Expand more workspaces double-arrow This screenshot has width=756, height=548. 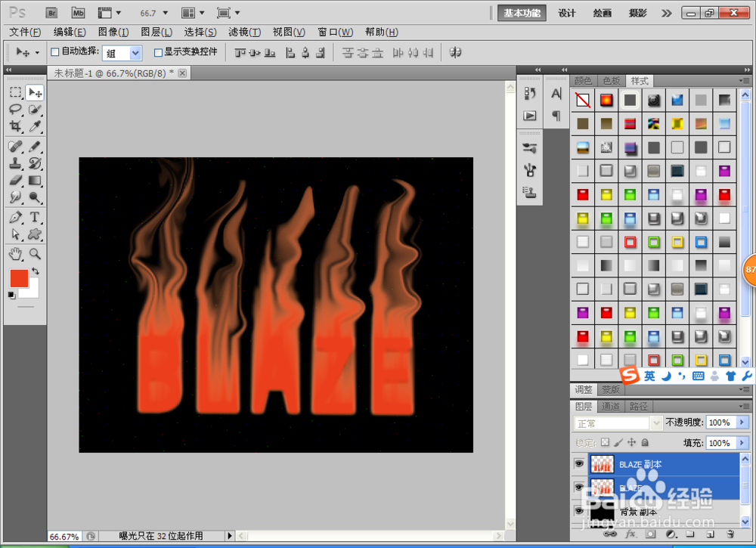666,13
